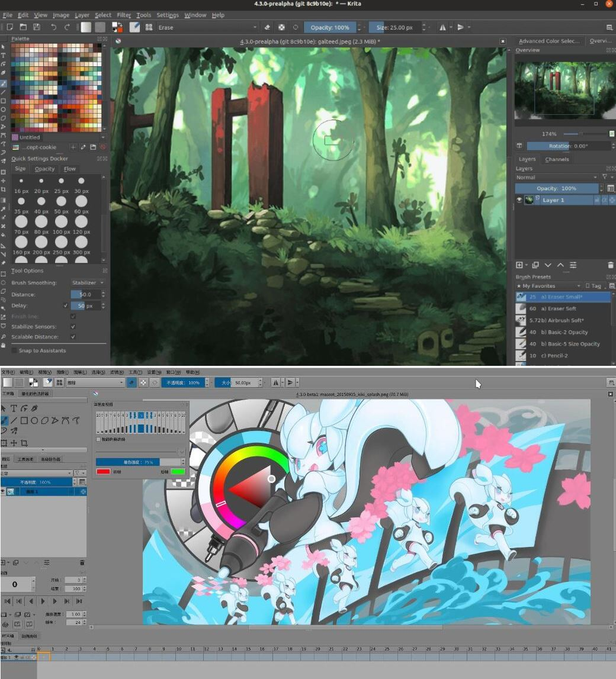The width and height of the screenshot is (616, 679).
Task: Open the Layer menu
Action: click(x=82, y=15)
